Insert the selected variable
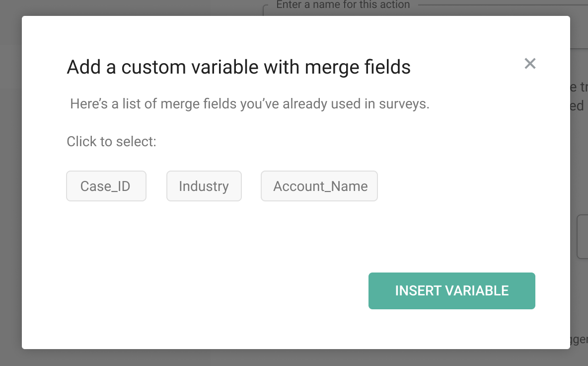 pyautogui.click(x=451, y=291)
